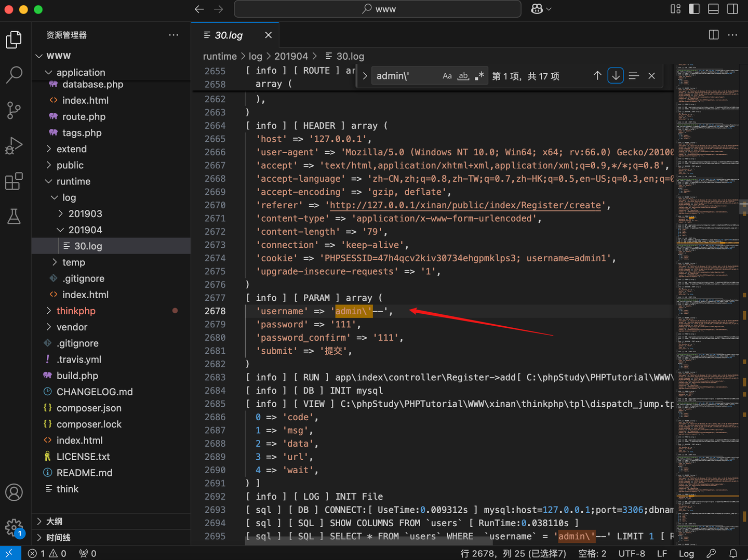Open the Extensions view
This screenshot has height=560, width=748.
pyautogui.click(x=14, y=181)
